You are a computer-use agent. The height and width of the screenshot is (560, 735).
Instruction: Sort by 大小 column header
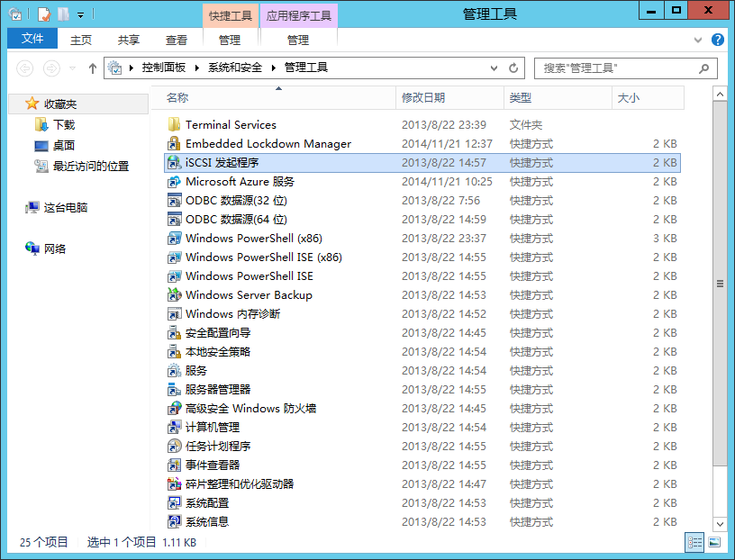tap(648, 97)
